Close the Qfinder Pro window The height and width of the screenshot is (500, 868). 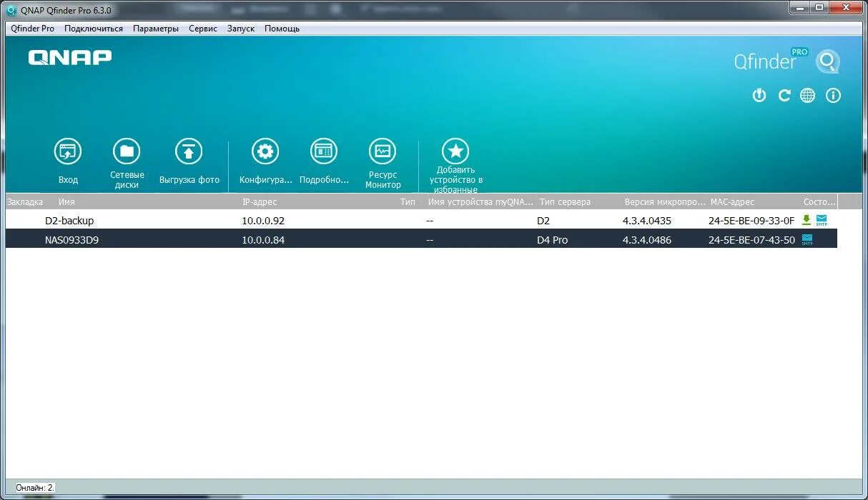coord(844,7)
